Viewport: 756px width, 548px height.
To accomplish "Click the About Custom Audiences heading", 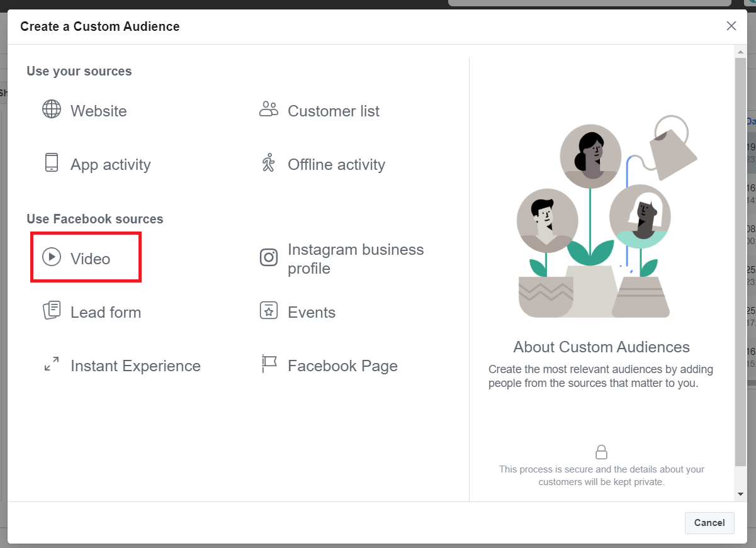I will click(602, 347).
